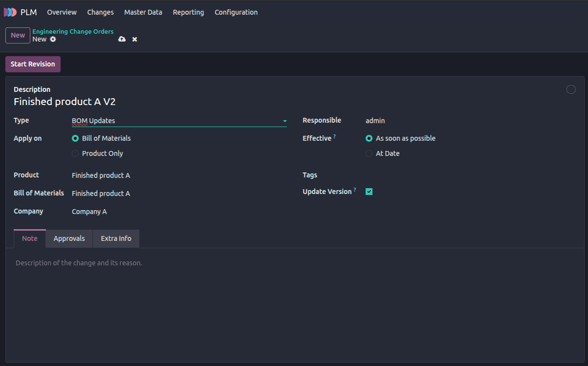Viewport: 588px width, 366px height.
Task: Click the Update Version label
Action: coord(327,192)
